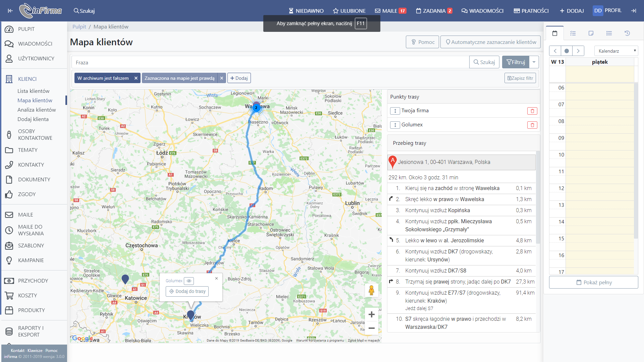Open the Kalendarz dropdown
Viewport: 644px width, 362px height.
[x=616, y=51]
